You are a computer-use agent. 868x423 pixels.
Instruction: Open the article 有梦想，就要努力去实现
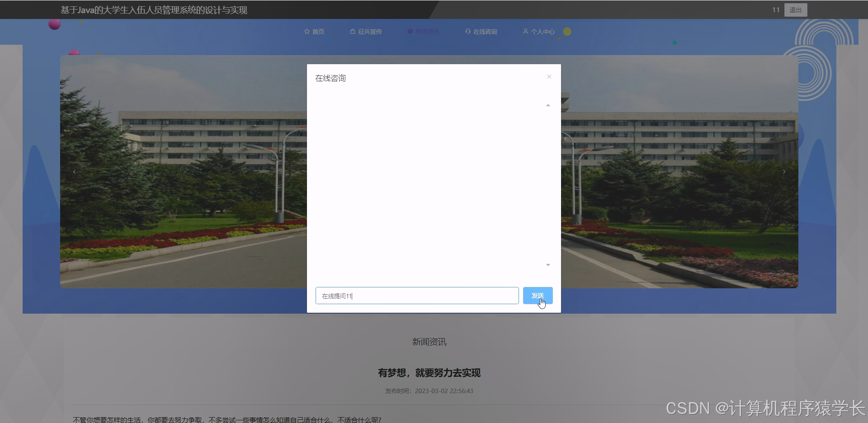(429, 373)
